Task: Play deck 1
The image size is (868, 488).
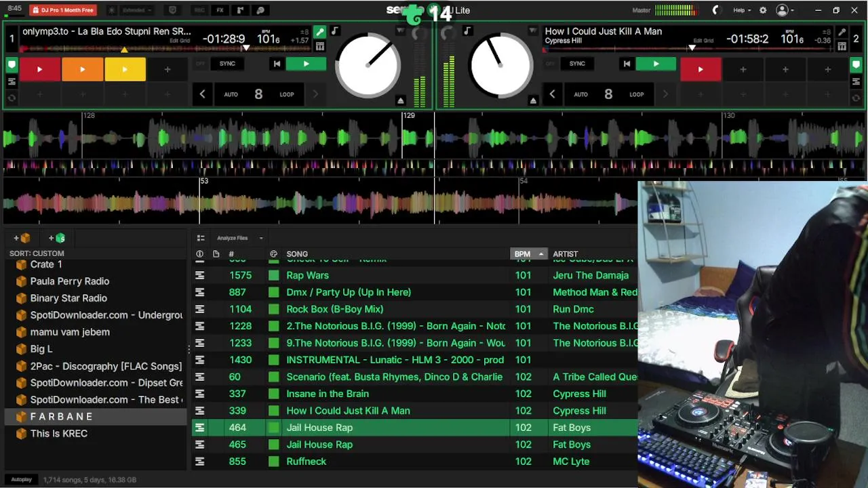Action: [306, 64]
